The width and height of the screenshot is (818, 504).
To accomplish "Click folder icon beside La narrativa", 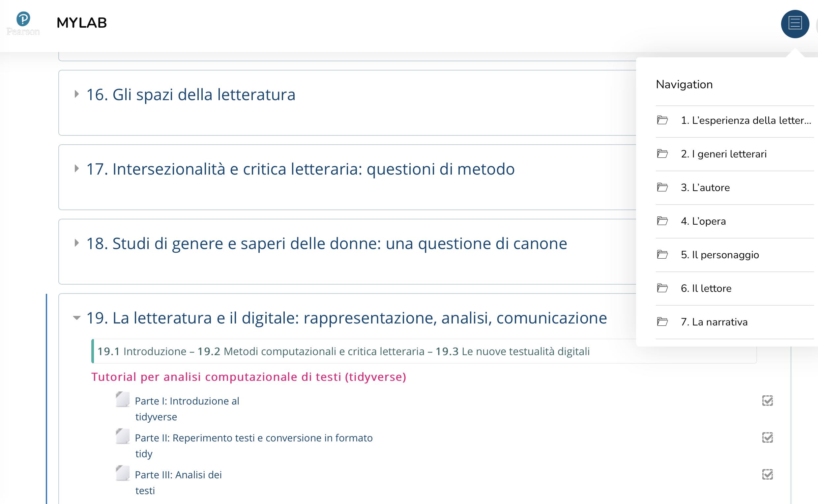I will 662,322.
